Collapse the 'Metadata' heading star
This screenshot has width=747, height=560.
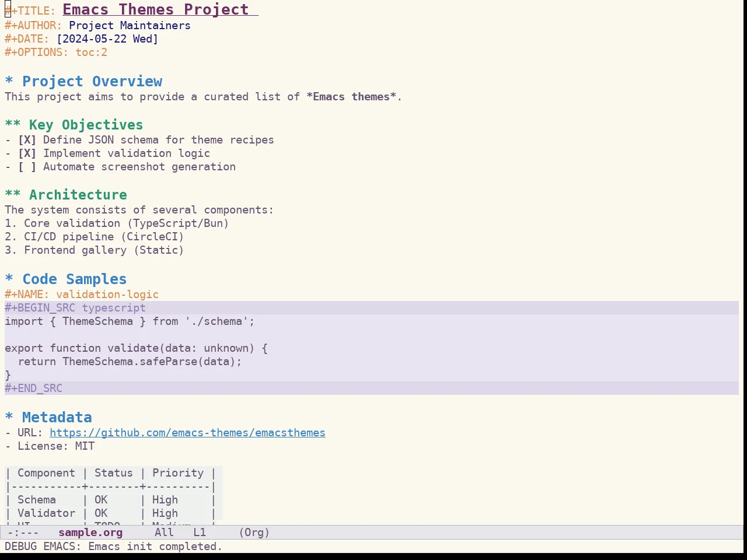point(9,418)
